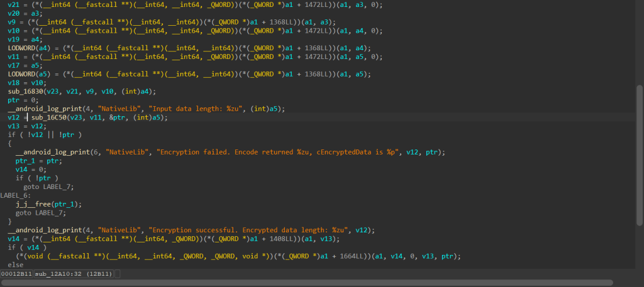This screenshot has width=644, height=287.
Task: Click the vertical scrollbar thumb
Action: point(640,155)
